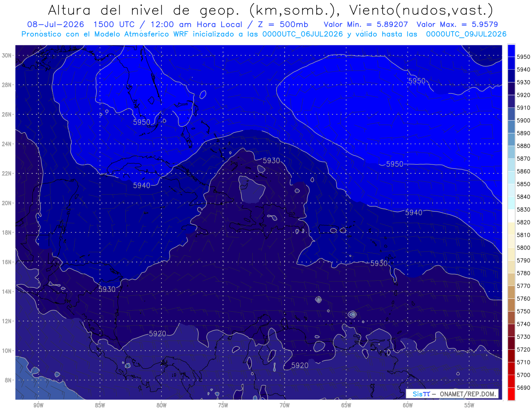
Task: Click the 12N latitude axis label
Action: coord(7,321)
